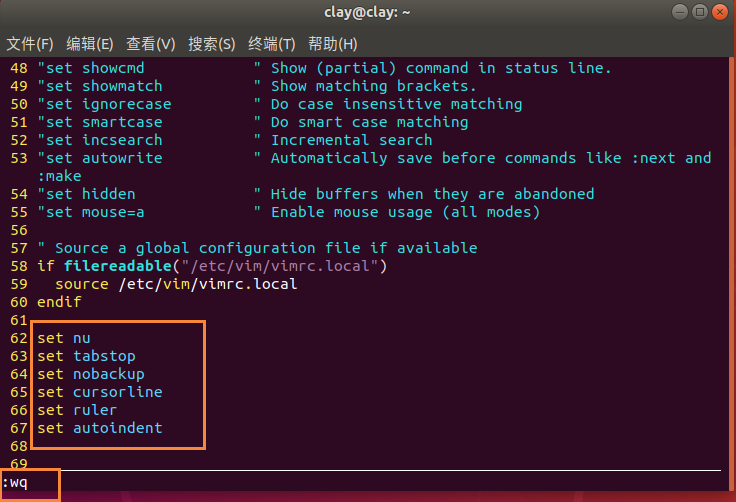This screenshot has width=736, height=502.
Task: Click comment "Show matching brackets."
Action: point(374,86)
